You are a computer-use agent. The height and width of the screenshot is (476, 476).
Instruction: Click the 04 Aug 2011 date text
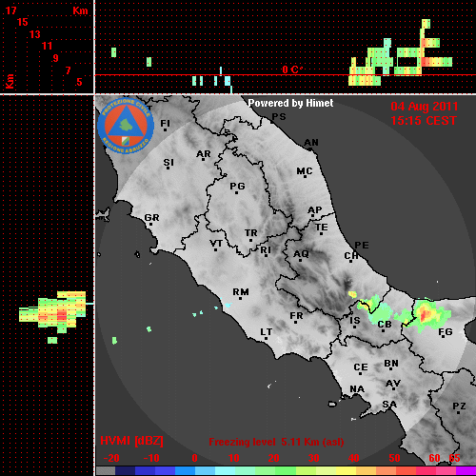[425, 107]
